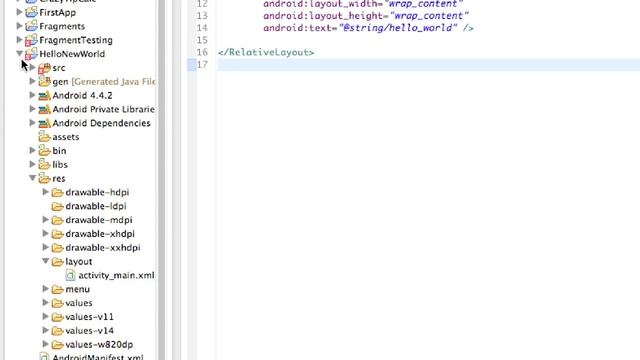Click the activity_main.xml file icon
This screenshot has width=640, height=360.
pyautogui.click(x=70, y=276)
